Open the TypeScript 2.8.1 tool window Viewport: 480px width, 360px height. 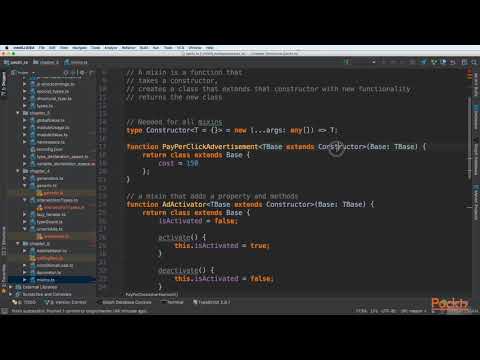click(x=211, y=302)
